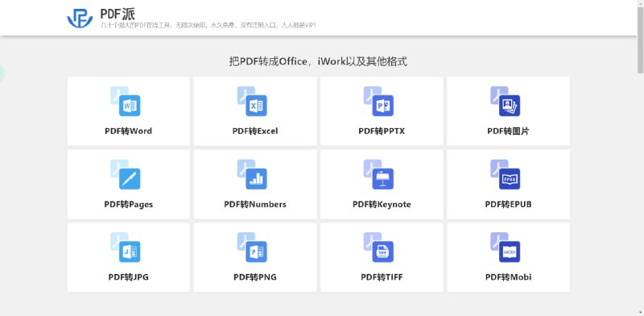Open the PDF转Pages text label
This screenshot has height=316, width=644.
[128, 205]
